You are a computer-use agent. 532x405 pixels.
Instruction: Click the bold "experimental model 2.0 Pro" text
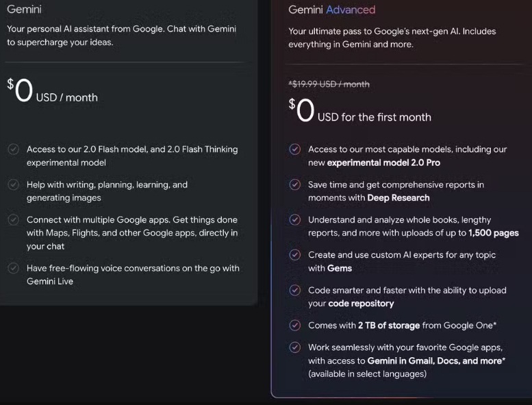(383, 162)
